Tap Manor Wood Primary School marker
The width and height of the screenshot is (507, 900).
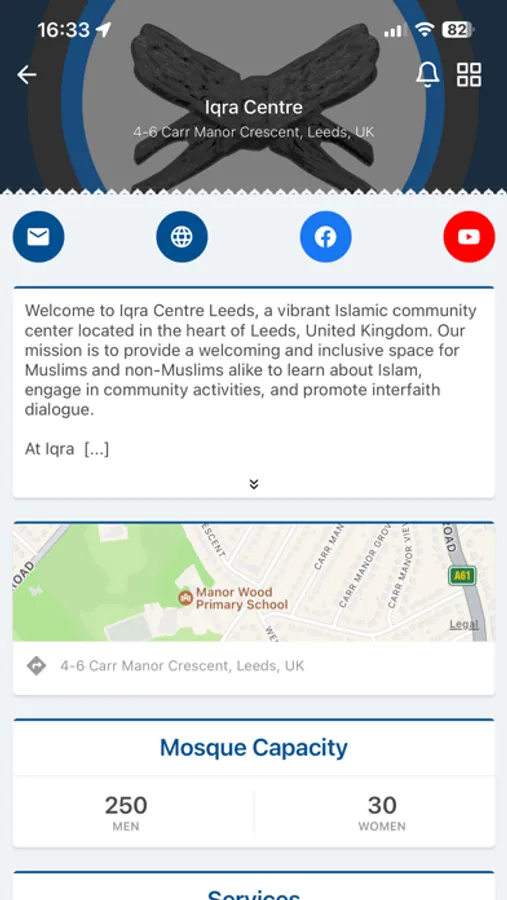point(185,598)
